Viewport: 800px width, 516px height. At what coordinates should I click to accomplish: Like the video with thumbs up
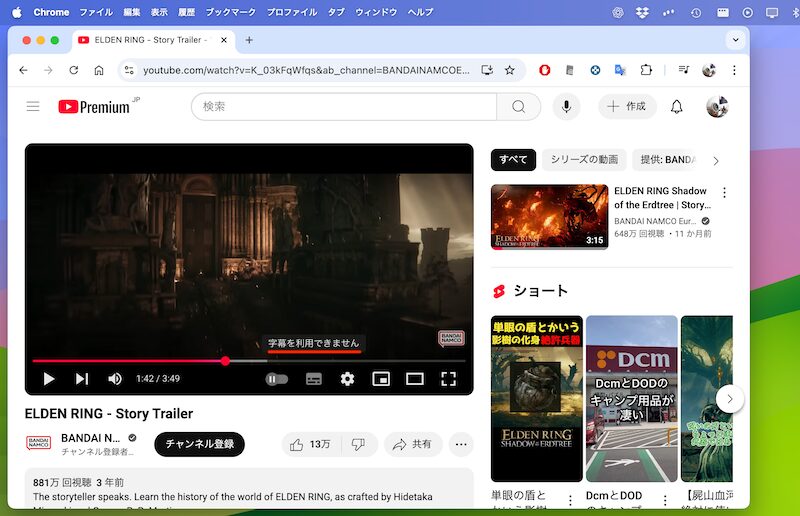coord(310,445)
